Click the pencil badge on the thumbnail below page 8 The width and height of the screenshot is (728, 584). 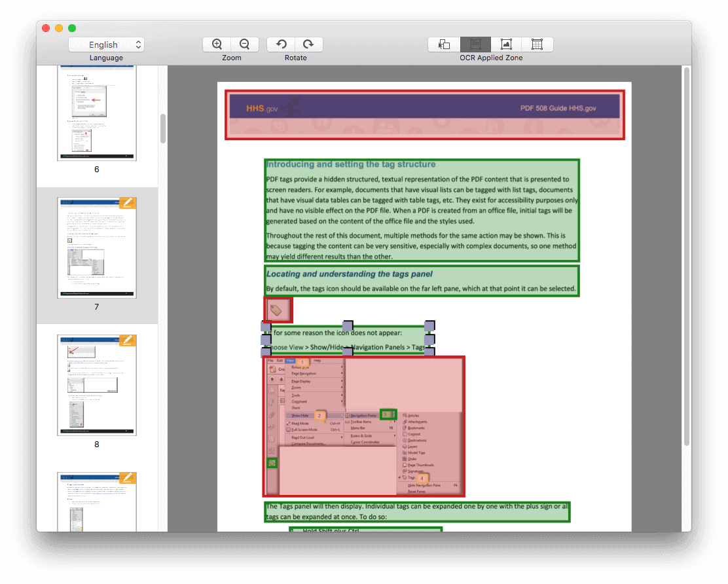[128, 478]
